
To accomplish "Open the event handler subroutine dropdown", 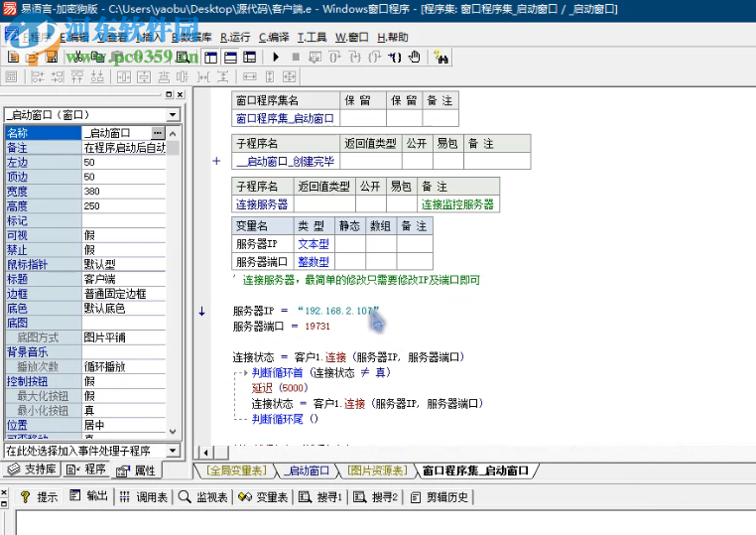I will (x=173, y=451).
